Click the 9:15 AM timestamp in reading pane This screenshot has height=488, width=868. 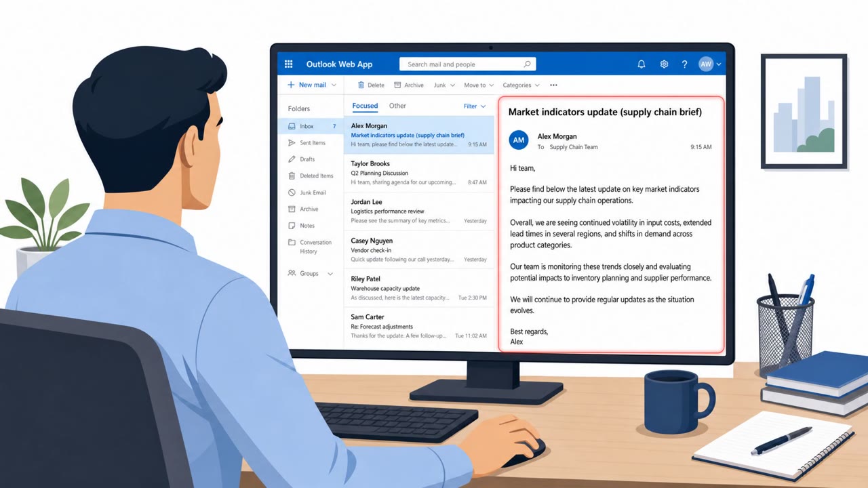tap(701, 147)
